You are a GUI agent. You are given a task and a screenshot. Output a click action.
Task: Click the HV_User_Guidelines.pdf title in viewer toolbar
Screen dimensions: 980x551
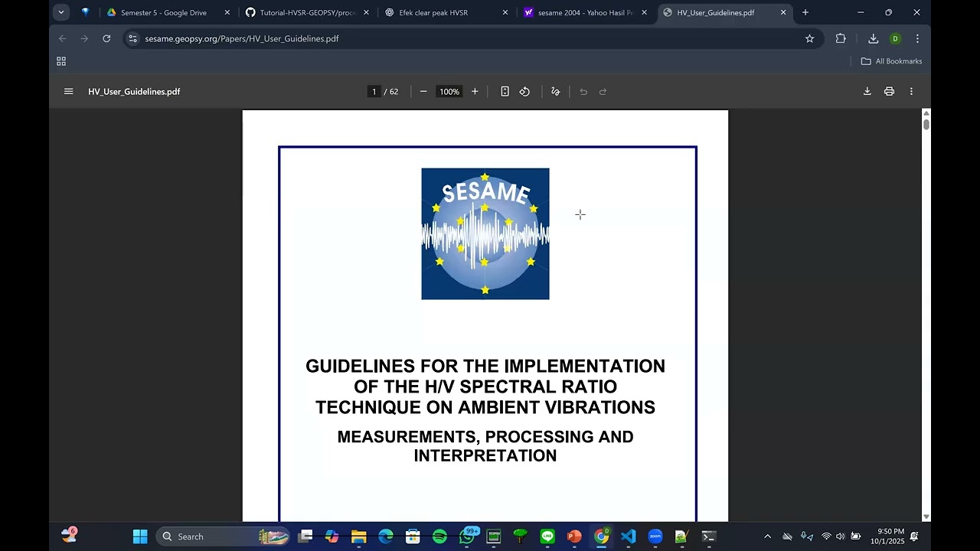[134, 92]
